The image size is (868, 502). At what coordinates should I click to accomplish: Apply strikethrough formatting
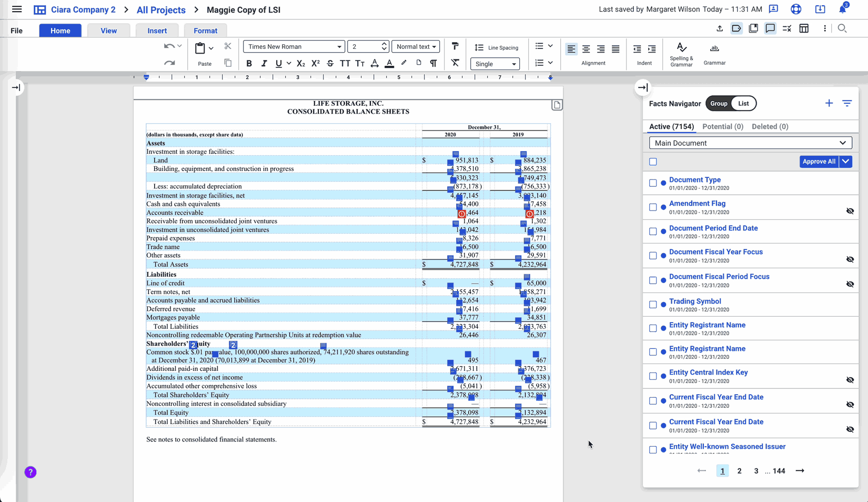(x=330, y=64)
